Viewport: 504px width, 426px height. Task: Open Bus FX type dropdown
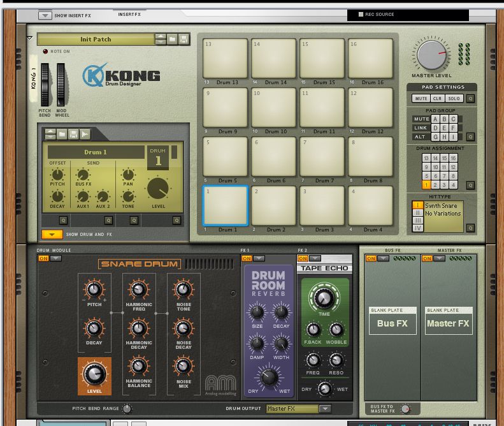pyautogui.click(x=383, y=258)
